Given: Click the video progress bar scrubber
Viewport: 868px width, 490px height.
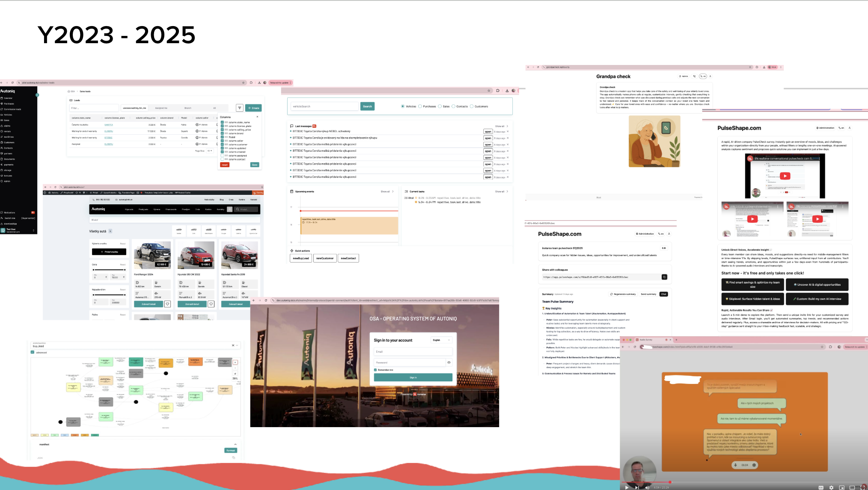Looking at the screenshot, I should tap(670, 482).
